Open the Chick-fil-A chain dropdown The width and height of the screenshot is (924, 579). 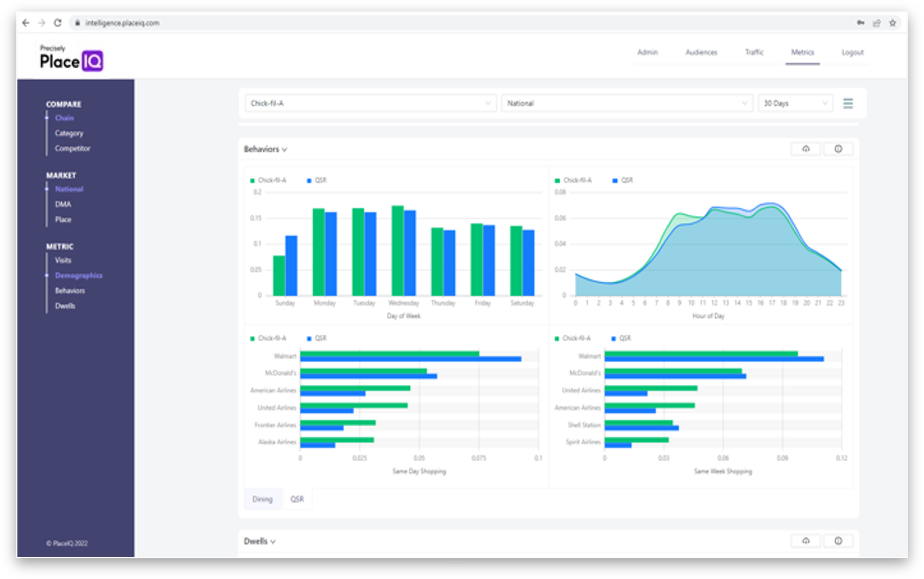(370, 103)
